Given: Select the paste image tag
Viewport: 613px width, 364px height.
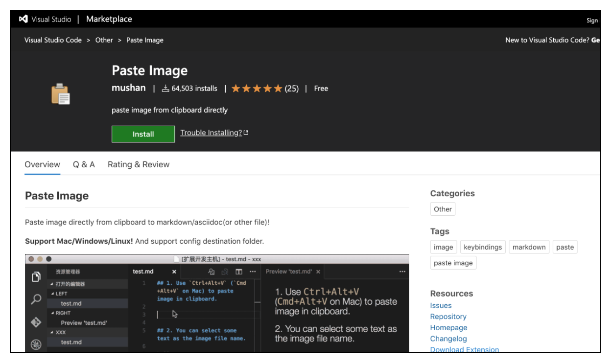Looking at the screenshot, I should coord(453,263).
